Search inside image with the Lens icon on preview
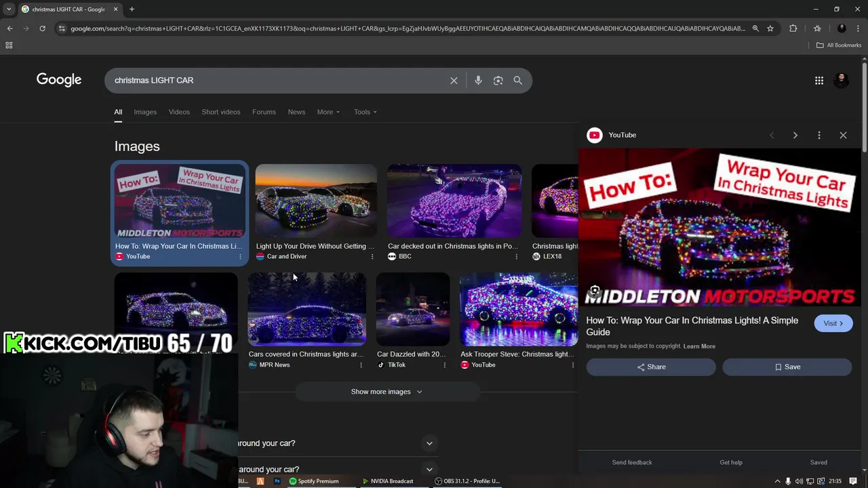The width and height of the screenshot is (868, 488). coord(595,291)
